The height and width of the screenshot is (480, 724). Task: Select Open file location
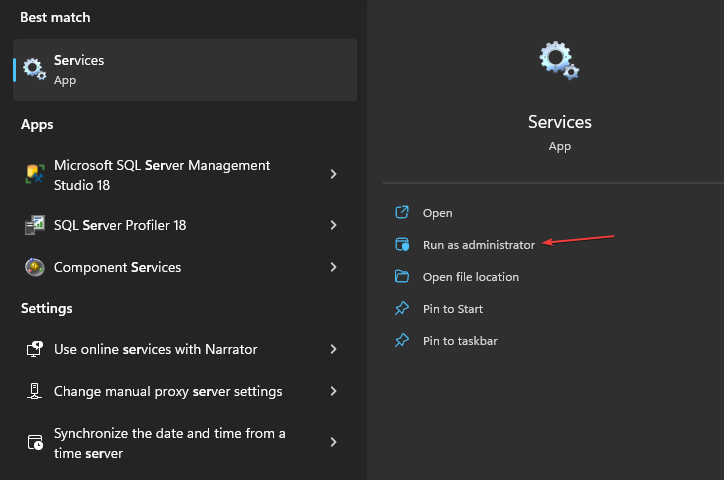tap(471, 277)
